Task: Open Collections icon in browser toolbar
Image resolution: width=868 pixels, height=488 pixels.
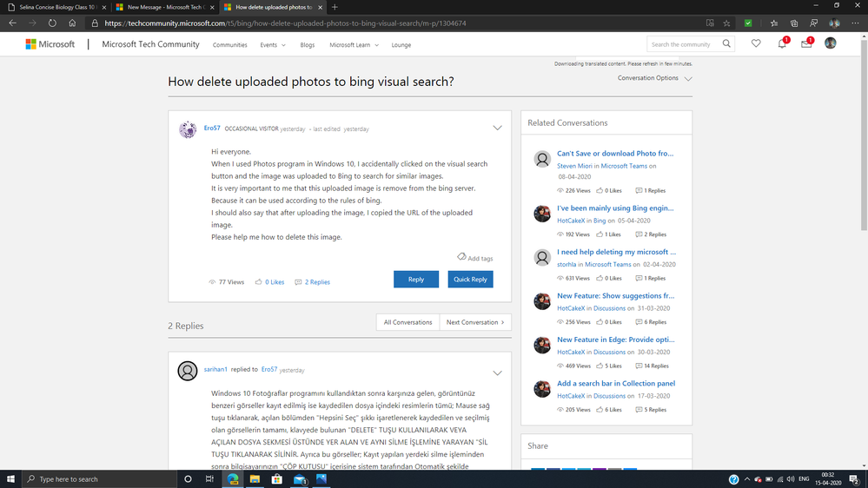Action: pos(794,23)
